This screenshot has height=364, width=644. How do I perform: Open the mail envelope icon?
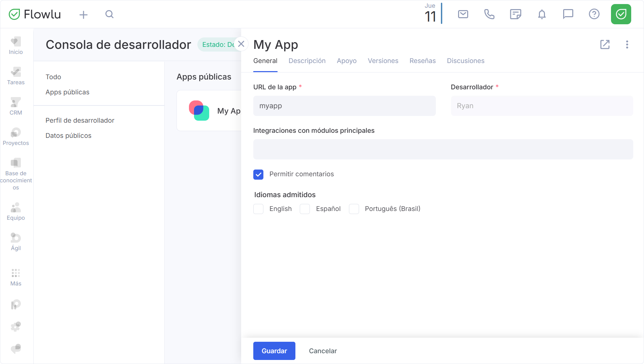(x=463, y=14)
